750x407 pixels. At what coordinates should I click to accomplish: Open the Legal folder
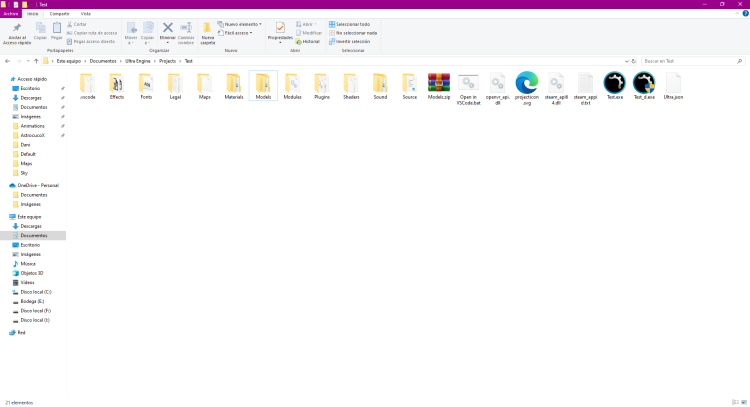click(175, 87)
